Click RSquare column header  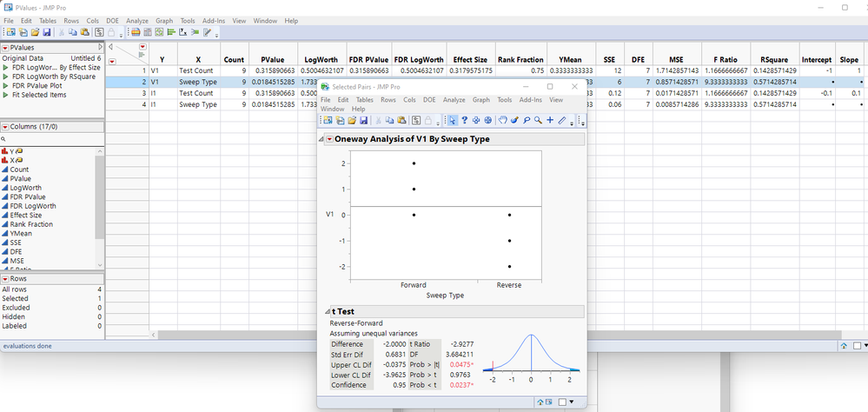[x=776, y=60]
